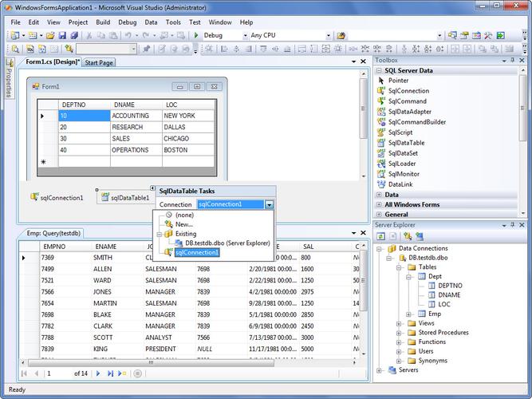Open the Connection combo box dropdown

[x=270, y=204]
